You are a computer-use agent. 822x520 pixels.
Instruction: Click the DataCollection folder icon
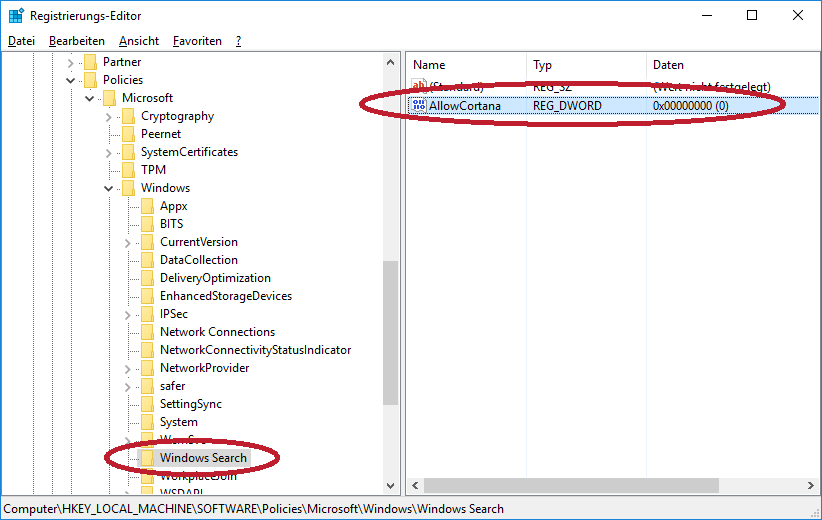pos(147,260)
